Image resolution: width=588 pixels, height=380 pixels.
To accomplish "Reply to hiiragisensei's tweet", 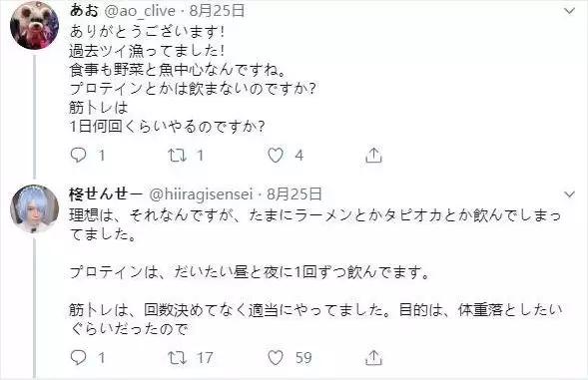I will (x=79, y=357).
